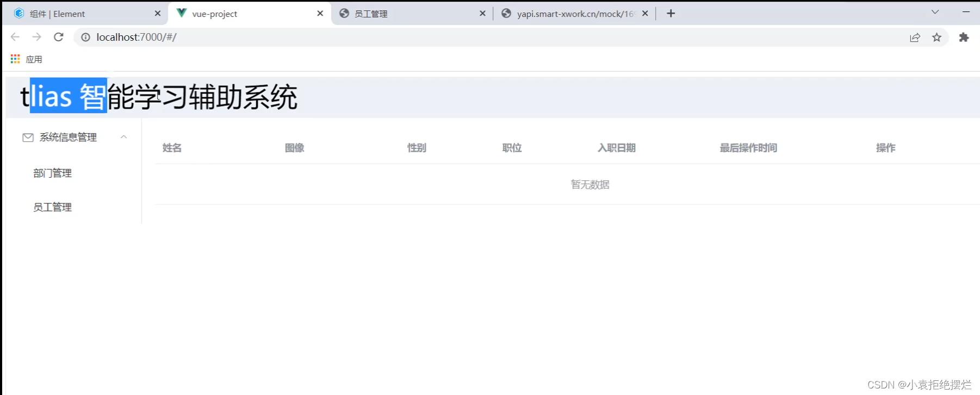
Task: Click the tlias 智能学习辅助系统 header title
Action: click(159, 97)
